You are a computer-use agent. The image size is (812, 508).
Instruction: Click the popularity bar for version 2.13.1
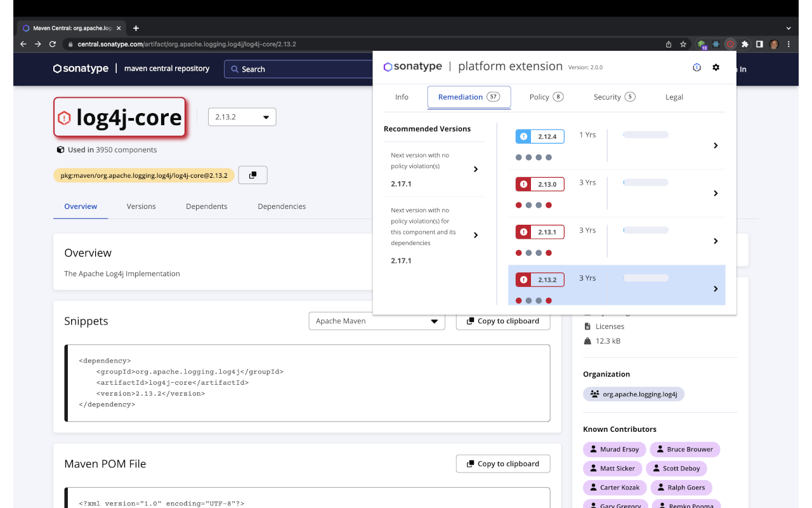pos(646,230)
